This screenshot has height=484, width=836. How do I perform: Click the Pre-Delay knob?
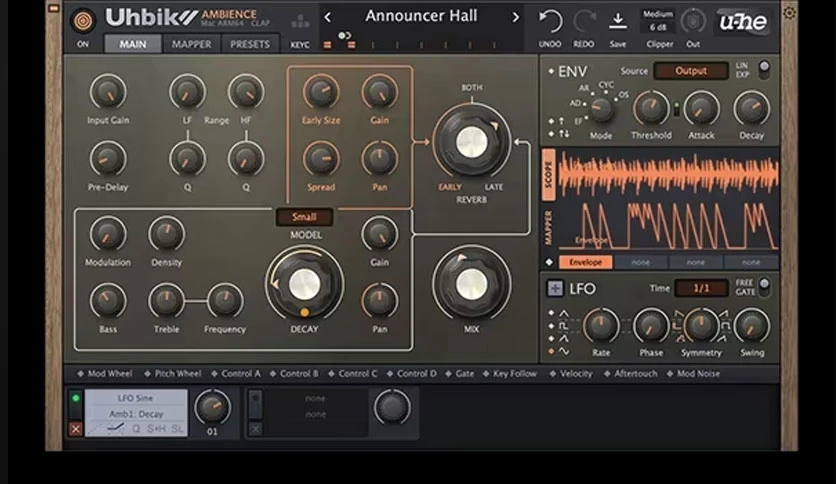[x=108, y=159]
